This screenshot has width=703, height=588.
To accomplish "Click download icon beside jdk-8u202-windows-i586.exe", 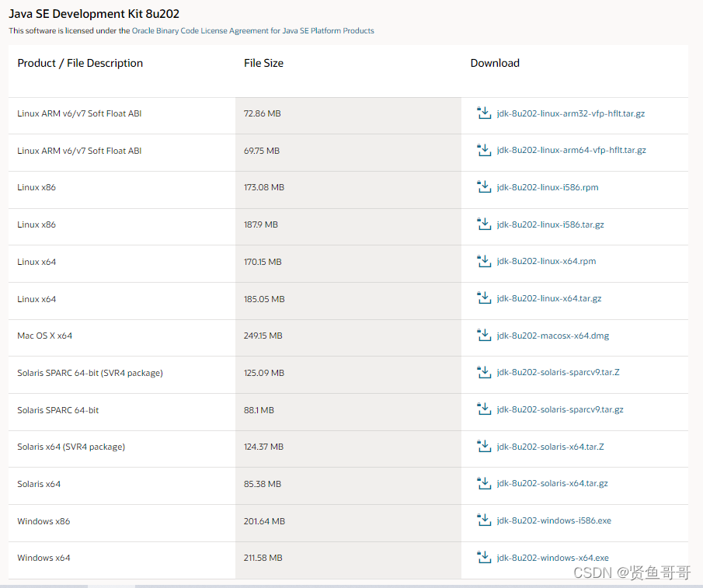I will pyautogui.click(x=484, y=520).
